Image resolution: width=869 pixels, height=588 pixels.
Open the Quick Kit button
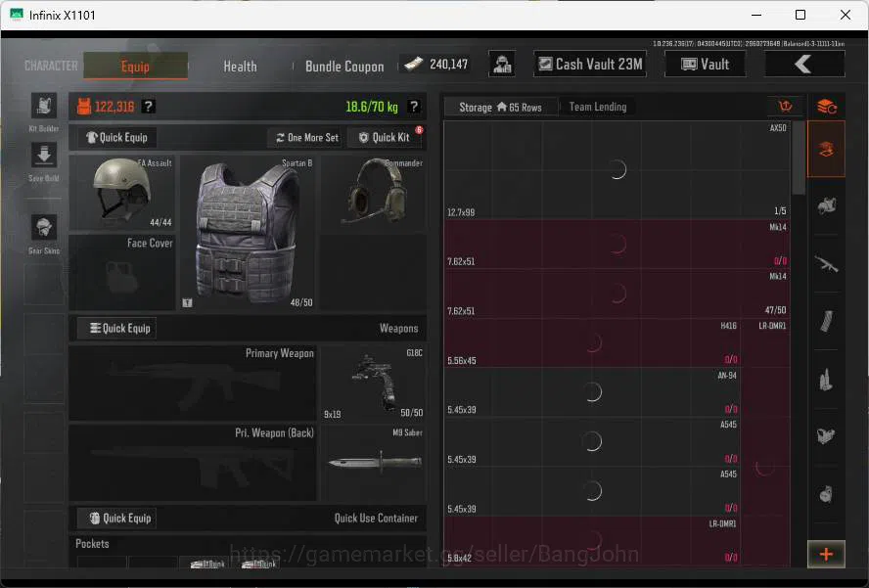point(385,137)
